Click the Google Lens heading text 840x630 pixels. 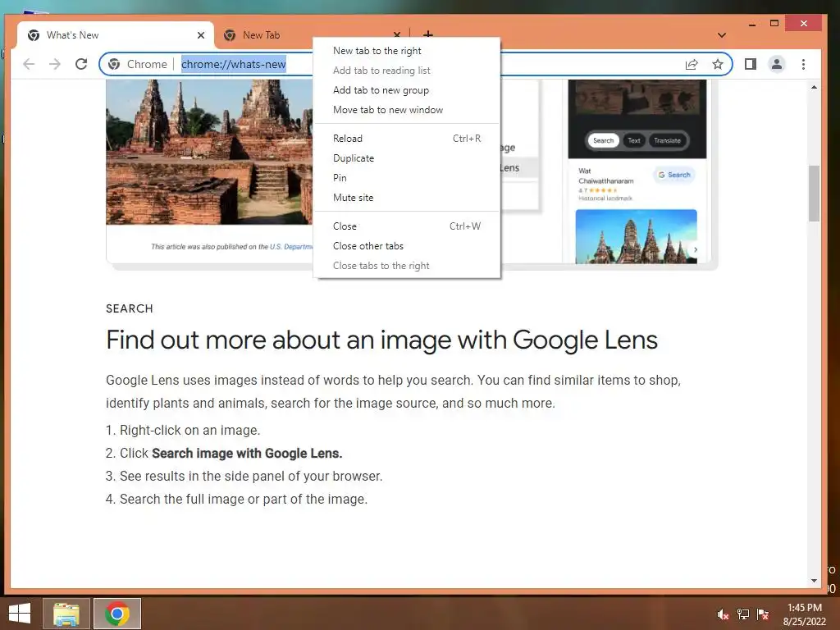click(x=381, y=340)
